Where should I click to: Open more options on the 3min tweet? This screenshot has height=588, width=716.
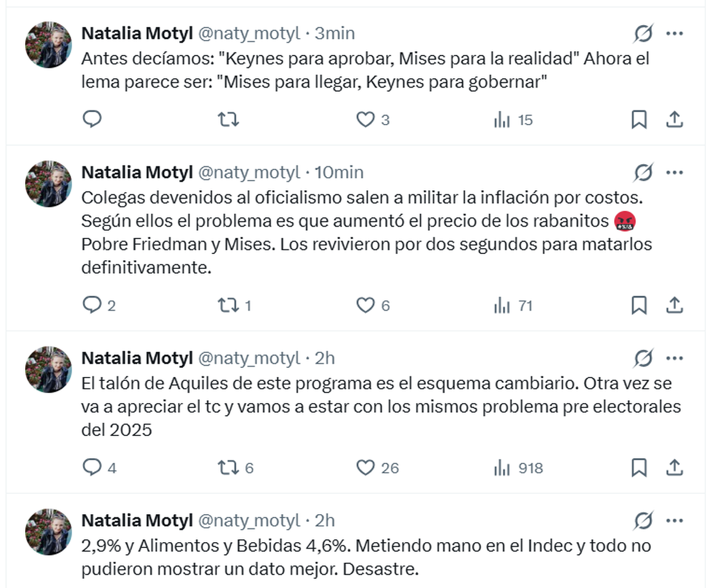(675, 33)
